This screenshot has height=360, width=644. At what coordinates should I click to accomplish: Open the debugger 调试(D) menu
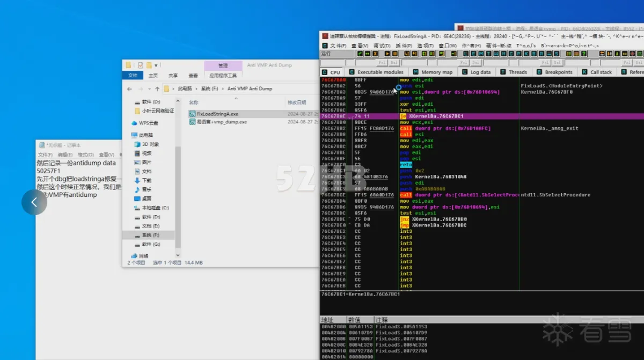[382, 46]
